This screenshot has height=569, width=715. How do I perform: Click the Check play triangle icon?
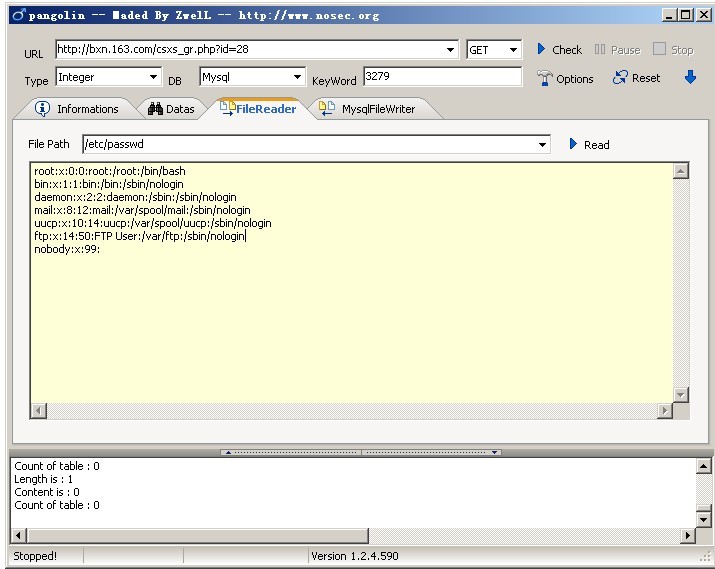tap(541, 49)
